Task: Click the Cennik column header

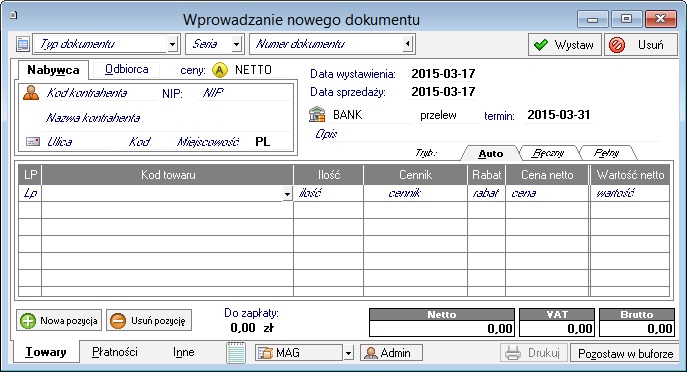Action: tap(415, 175)
